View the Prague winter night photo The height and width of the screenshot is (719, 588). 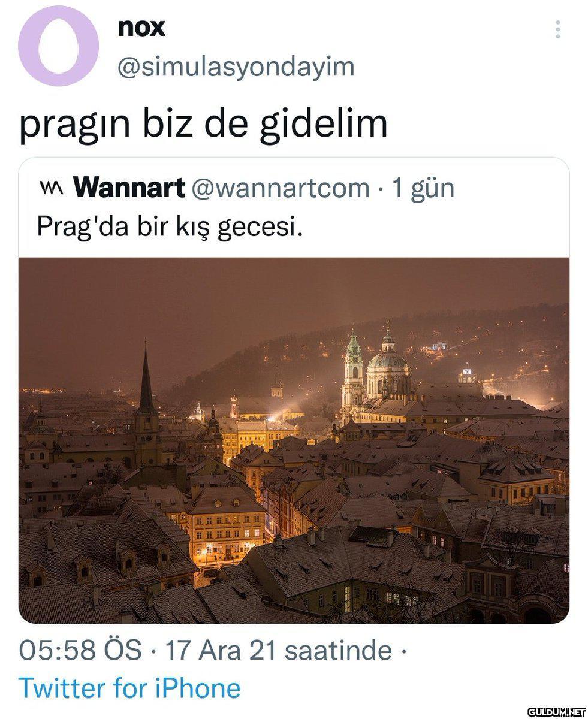(x=294, y=440)
